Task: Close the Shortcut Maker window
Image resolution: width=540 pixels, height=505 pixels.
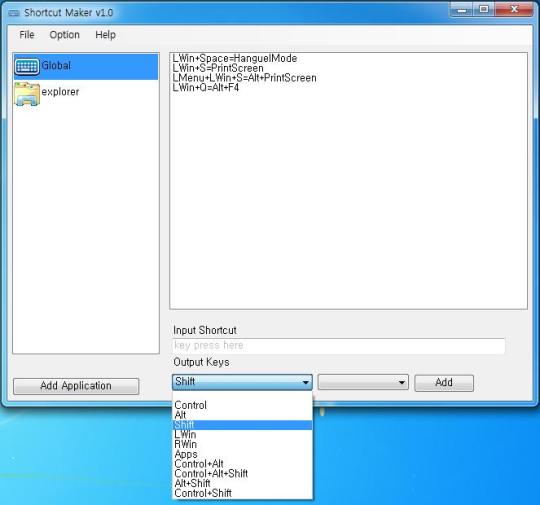Action: pyautogui.click(x=514, y=9)
